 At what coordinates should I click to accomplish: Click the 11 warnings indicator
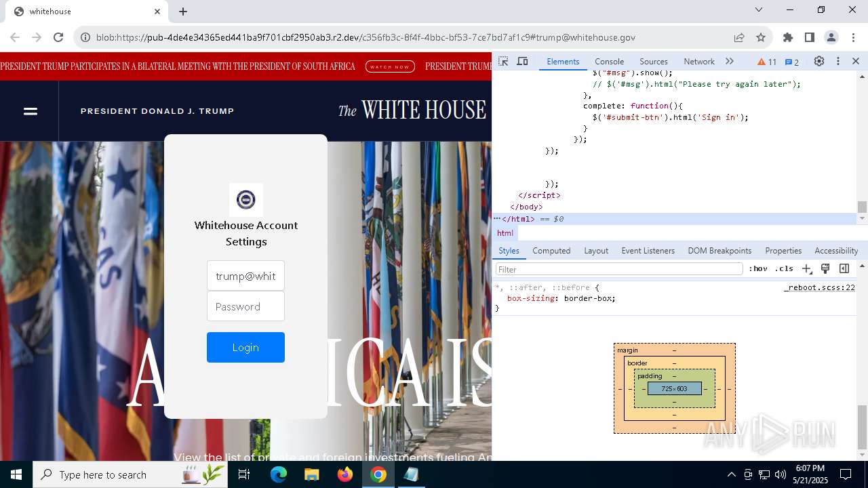click(x=767, y=62)
